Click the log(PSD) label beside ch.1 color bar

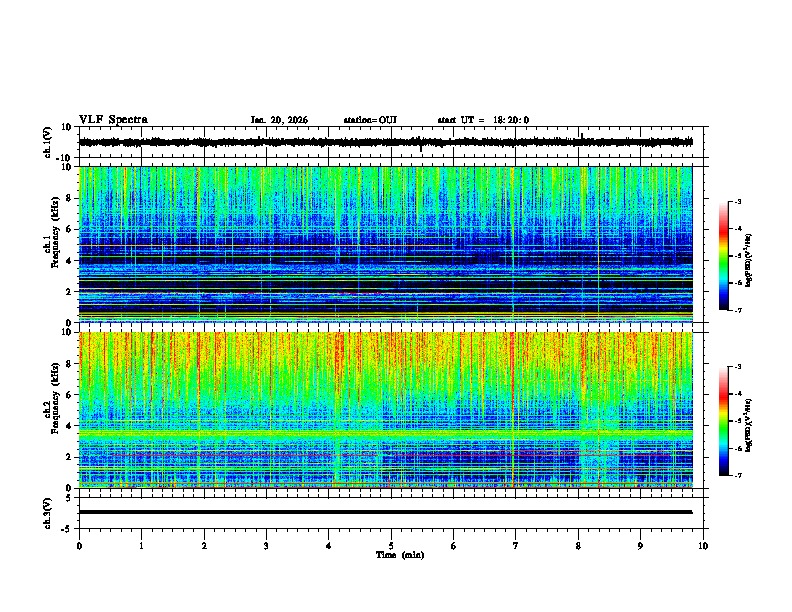click(749, 260)
